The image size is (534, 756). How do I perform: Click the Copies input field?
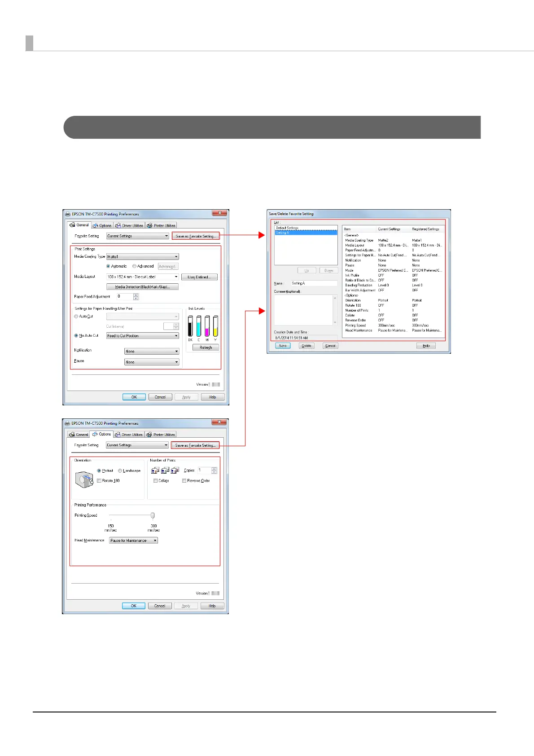tap(204, 470)
